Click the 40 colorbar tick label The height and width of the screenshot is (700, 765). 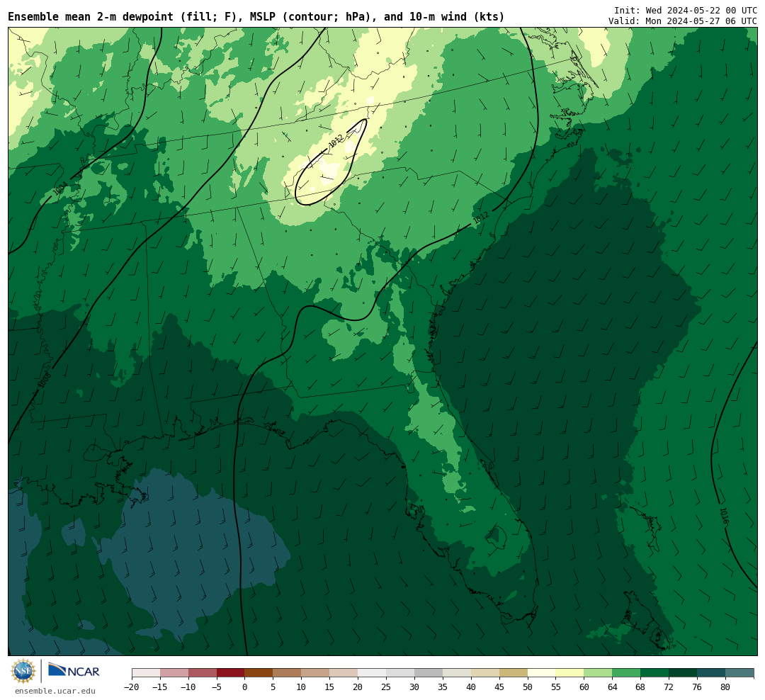pyautogui.click(x=471, y=687)
